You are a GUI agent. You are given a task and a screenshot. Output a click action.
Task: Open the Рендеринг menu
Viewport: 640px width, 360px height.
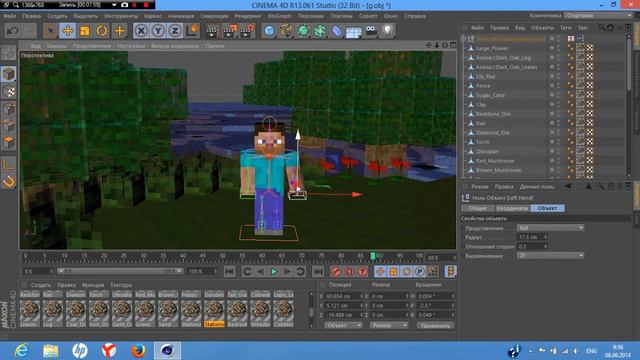(248, 16)
